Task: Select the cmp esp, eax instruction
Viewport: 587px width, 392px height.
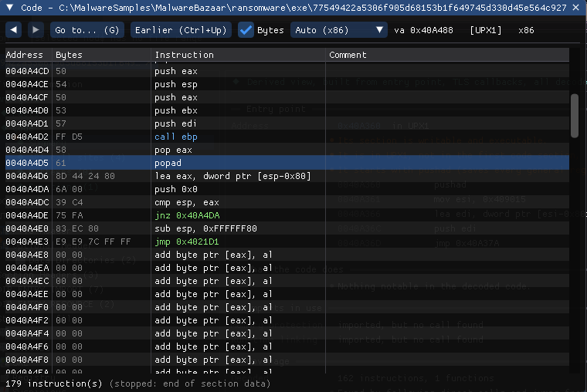Action: (x=187, y=202)
